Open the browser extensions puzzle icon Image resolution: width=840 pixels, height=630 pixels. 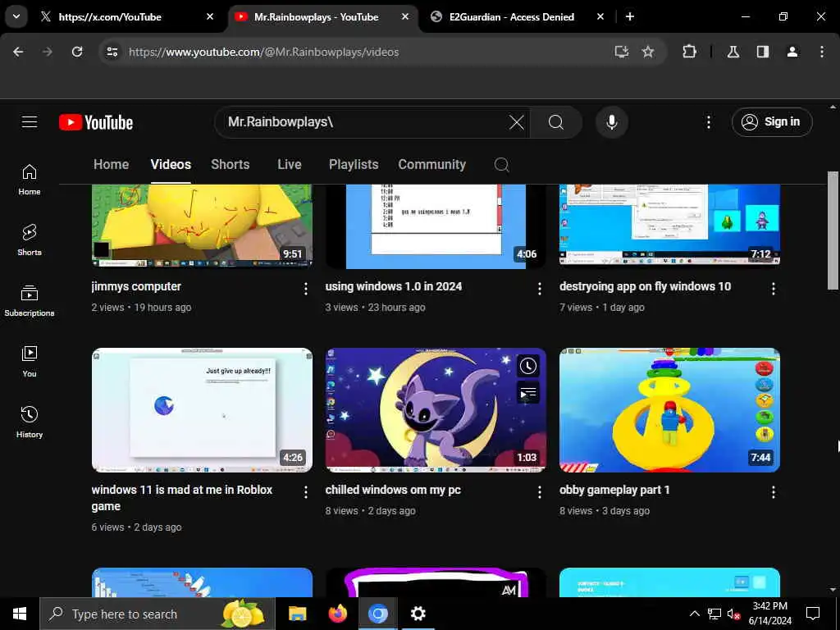[x=689, y=52]
